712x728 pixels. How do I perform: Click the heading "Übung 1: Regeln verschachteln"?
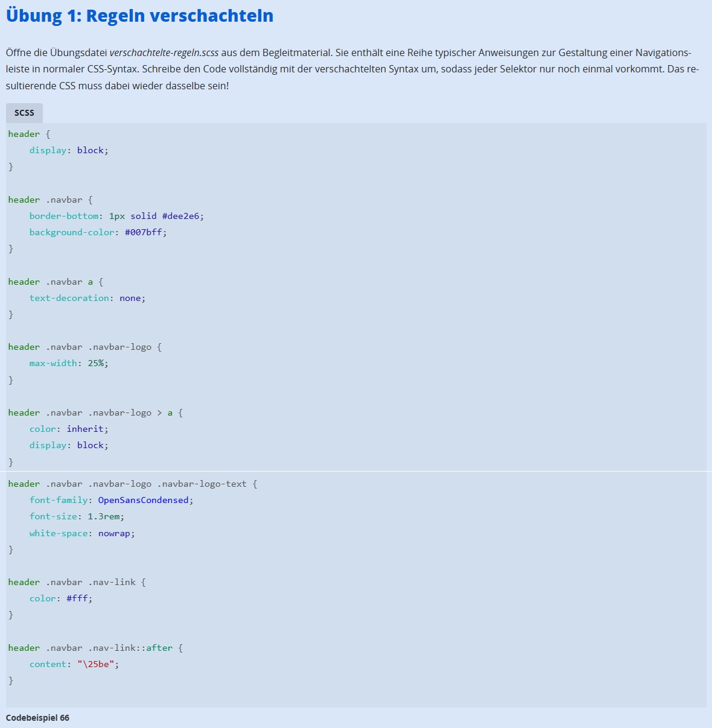pyautogui.click(x=139, y=16)
